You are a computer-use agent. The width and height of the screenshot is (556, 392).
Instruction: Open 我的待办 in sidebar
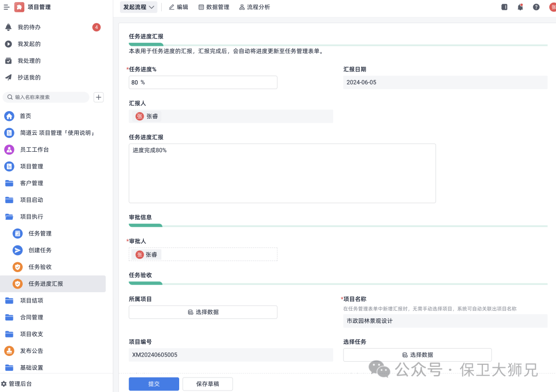pyautogui.click(x=29, y=27)
